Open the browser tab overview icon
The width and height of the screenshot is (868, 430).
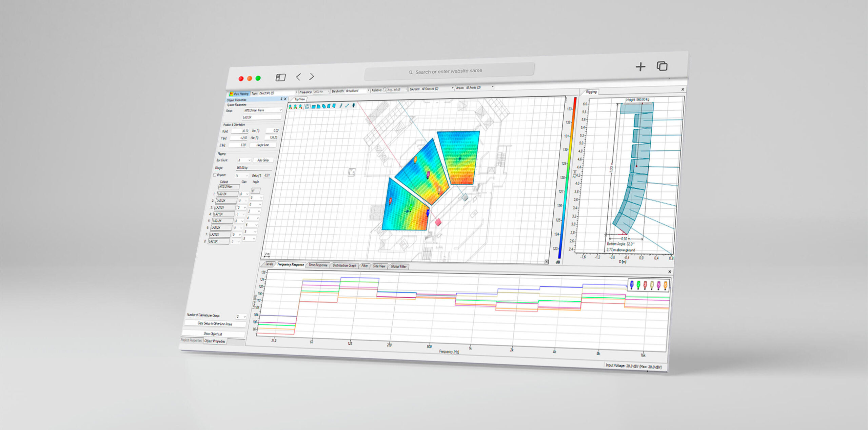(x=662, y=66)
